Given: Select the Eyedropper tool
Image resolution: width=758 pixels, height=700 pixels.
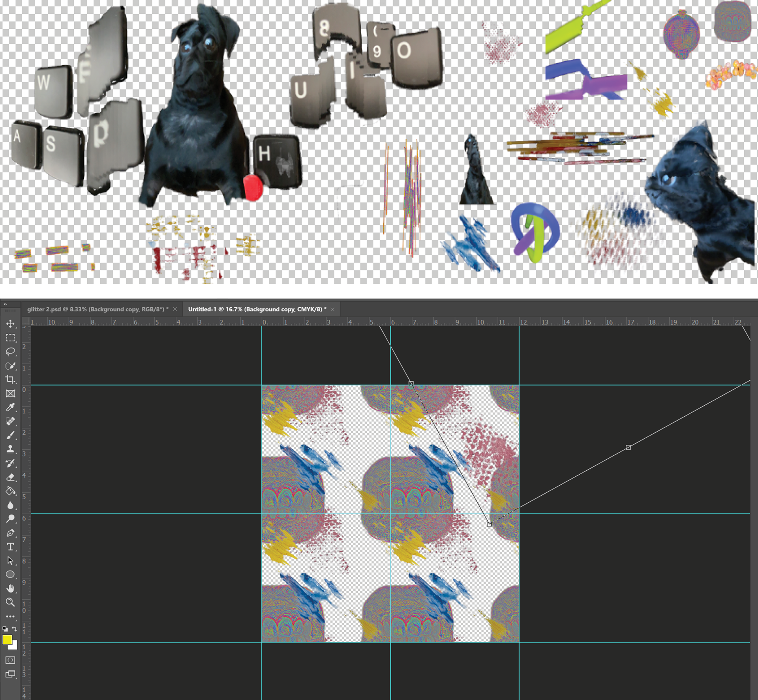Looking at the screenshot, I should [10, 407].
